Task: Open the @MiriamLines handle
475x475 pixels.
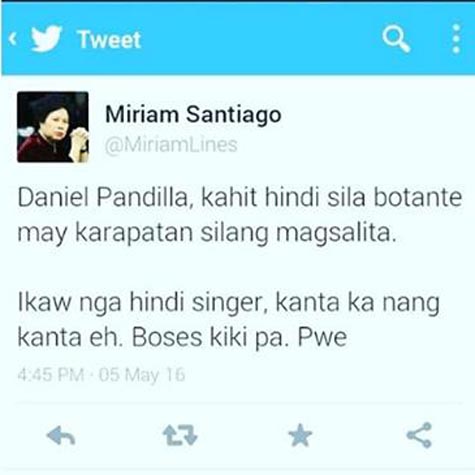Action: click(171, 145)
